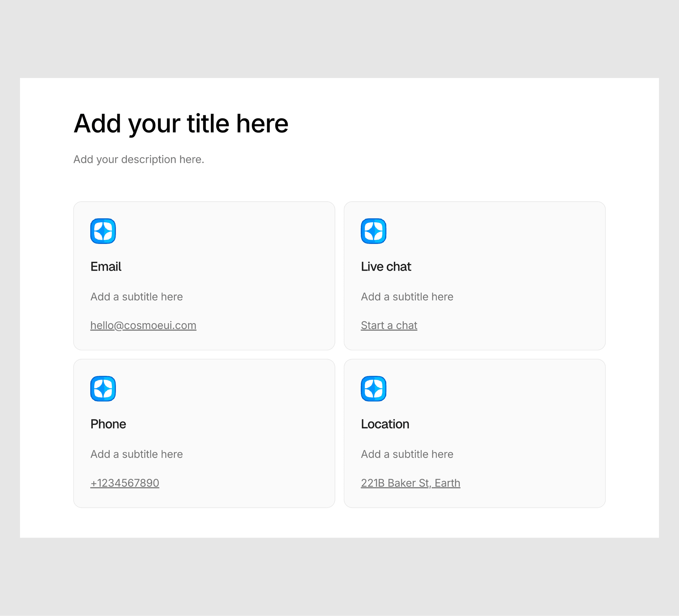Select the Email card heading
Viewport: 679px width, 616px height.
[x=106, y=266]
